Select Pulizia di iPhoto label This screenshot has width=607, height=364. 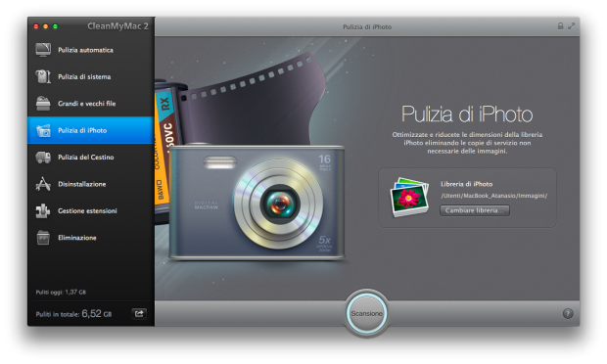click(82, 130)
